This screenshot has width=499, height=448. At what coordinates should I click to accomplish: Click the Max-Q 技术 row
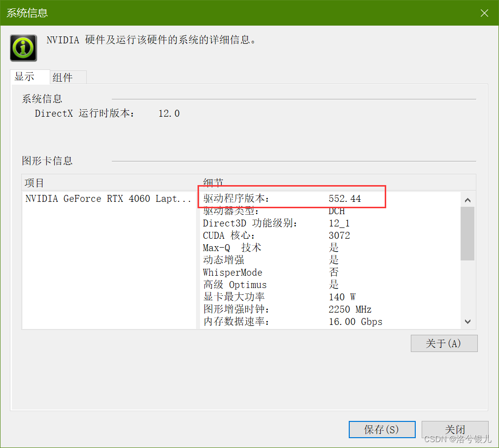coord(331,248)
